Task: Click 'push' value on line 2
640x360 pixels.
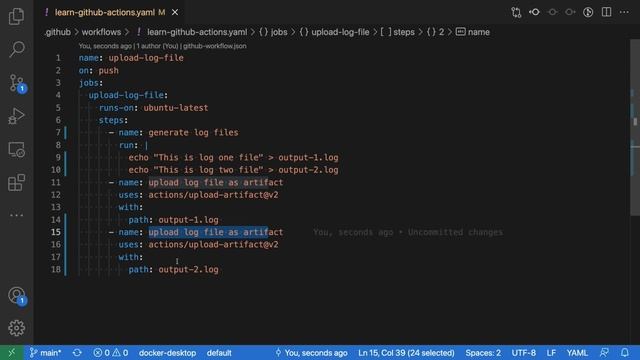Action: (x=109, y=71)
